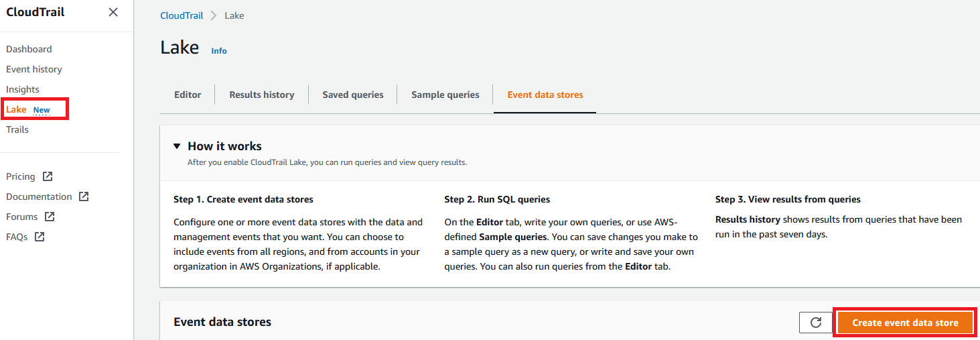Viewport: 980px width, 340px height.
Task: Click the refresh event data stores icon
Action: 816,323
